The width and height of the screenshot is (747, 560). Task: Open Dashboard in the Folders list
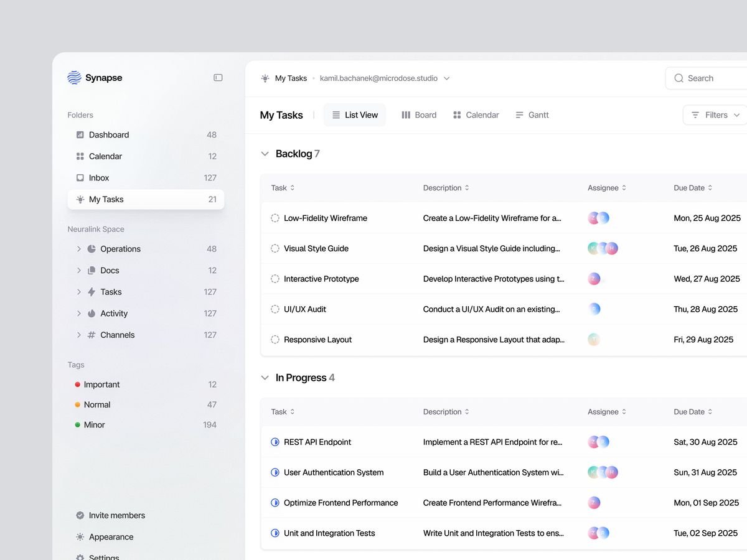(x=146, y=134)
